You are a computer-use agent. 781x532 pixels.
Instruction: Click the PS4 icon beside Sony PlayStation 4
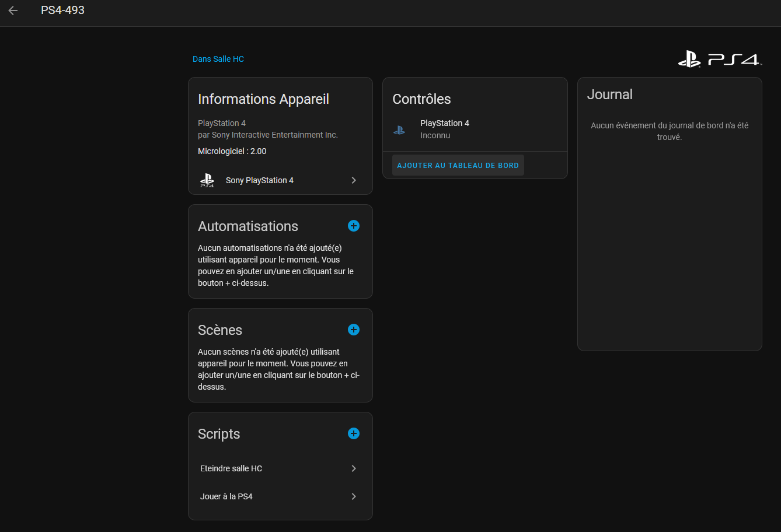coord(207,180)
